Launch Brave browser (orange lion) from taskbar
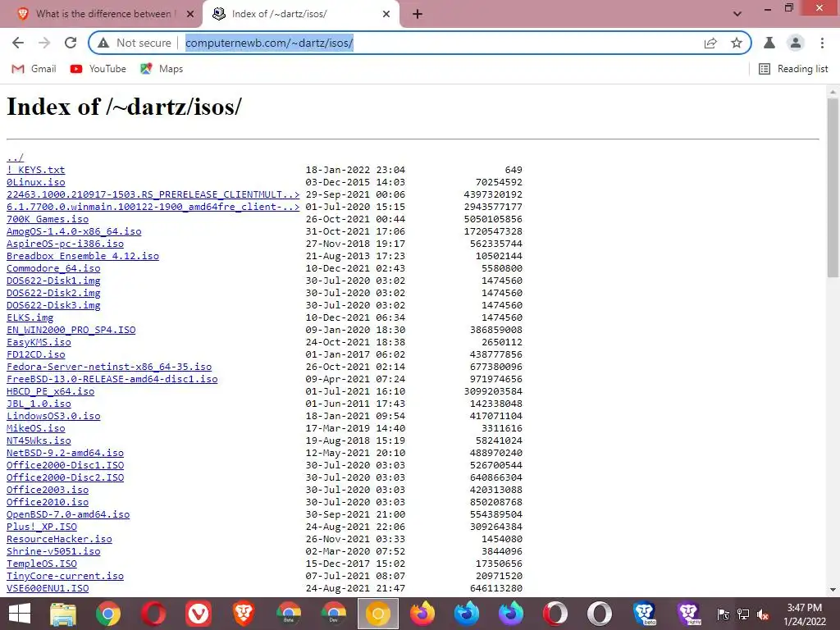This screenshot has width=840, height=630. (x=243, y=614)
